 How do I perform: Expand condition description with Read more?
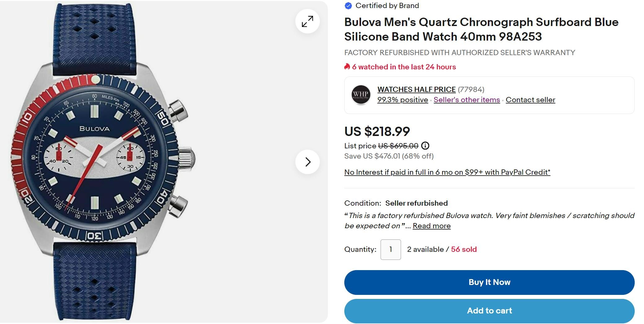coord(431,226)
